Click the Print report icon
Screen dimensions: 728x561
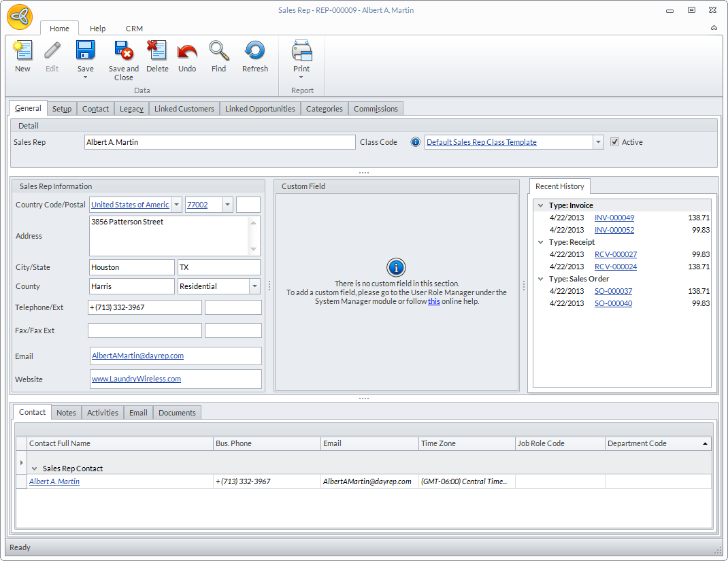click(x=301, y=52)
